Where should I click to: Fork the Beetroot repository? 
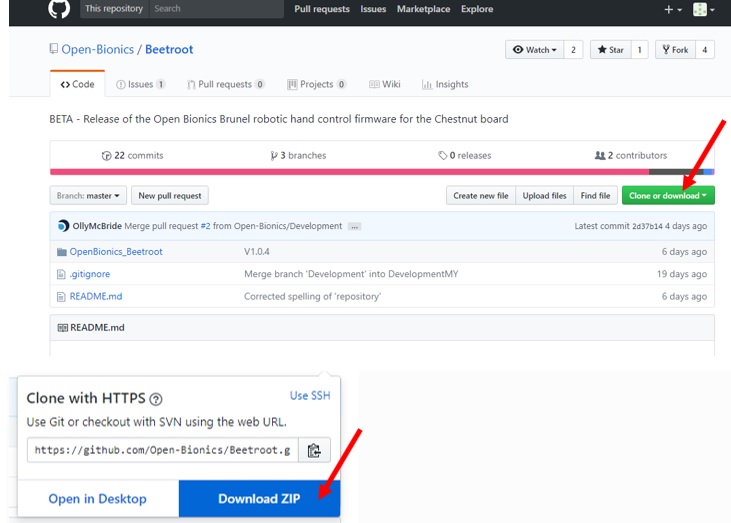point(675,50)
